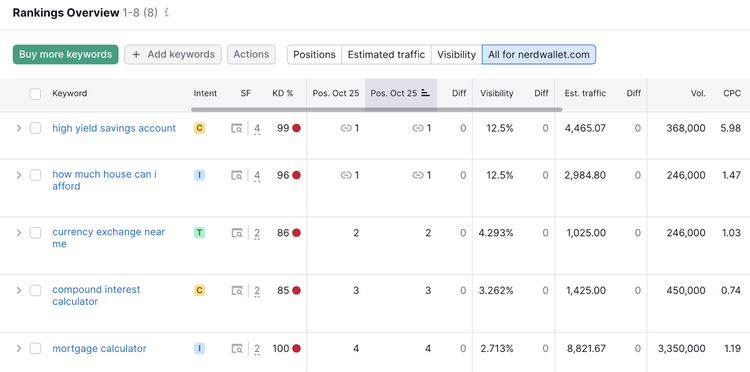Click the red KD dot next to 86
Image resolution: width=750 pixels, height=372 pixels.
[297, 233]
